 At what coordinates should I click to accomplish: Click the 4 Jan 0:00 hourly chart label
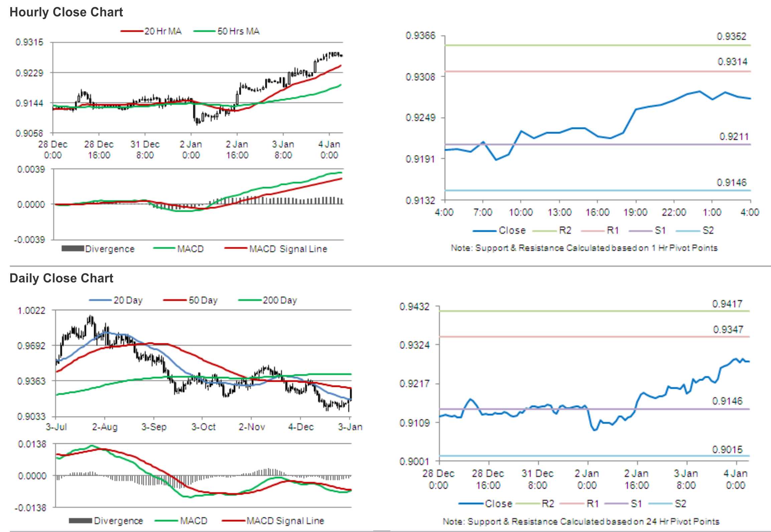coord(329,150)
